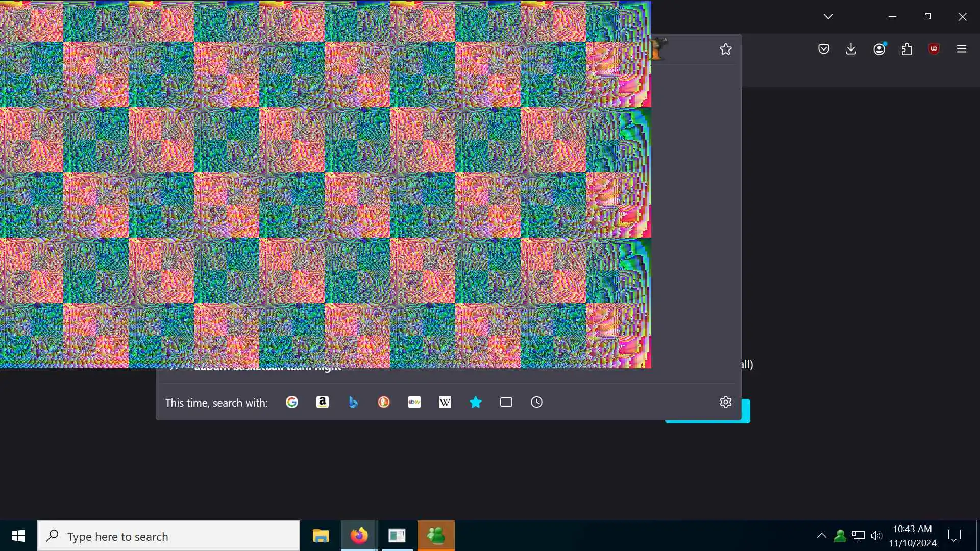Expand the list all tabs chevron
Screen dimensions: 980x551
(828, 17)
